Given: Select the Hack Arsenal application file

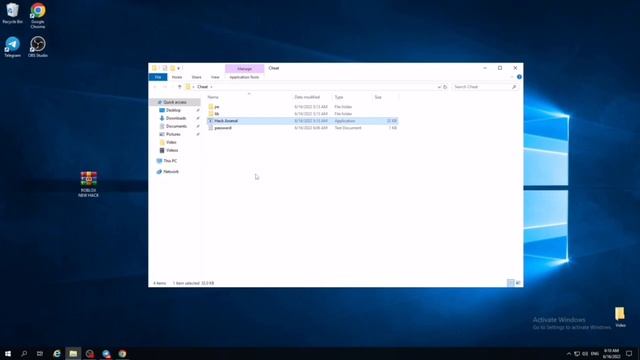Looking at the screenshot, I should point(302,121).
